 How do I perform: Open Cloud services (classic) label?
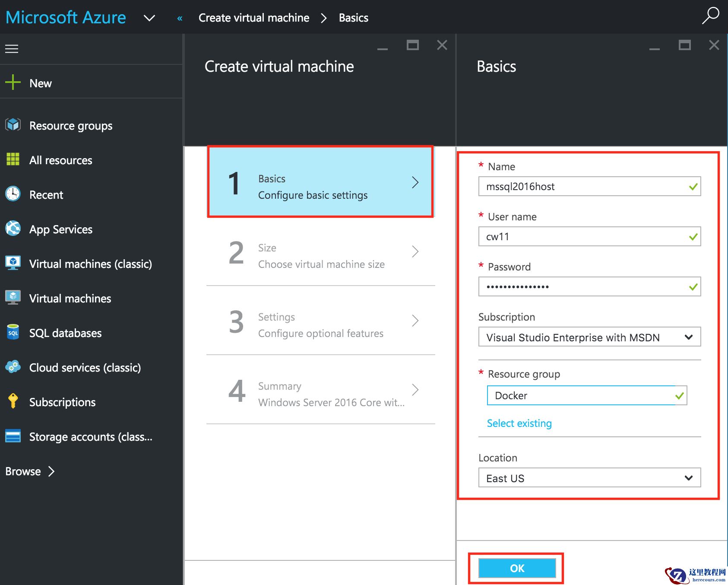(x=85, y=368)
